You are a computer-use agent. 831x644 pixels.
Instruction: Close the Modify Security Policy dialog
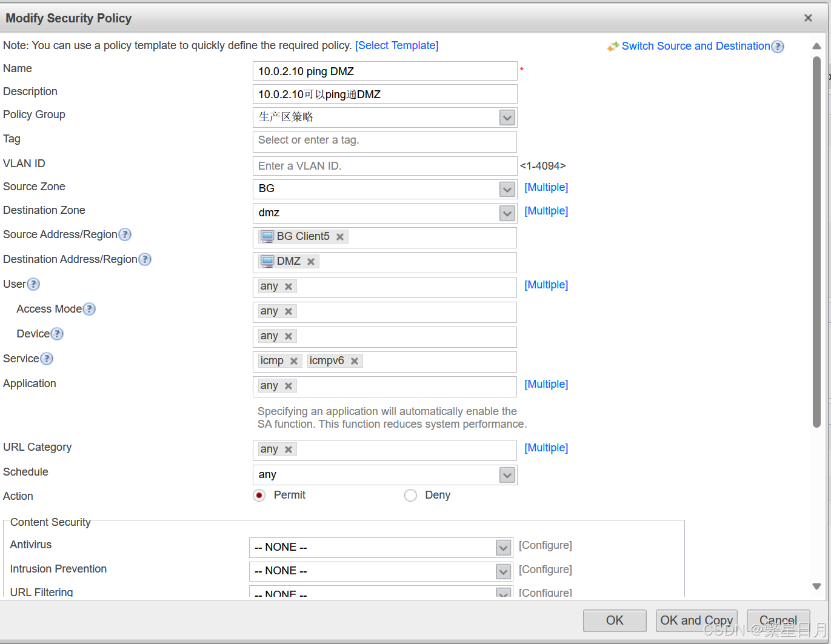tap(808, 18)
